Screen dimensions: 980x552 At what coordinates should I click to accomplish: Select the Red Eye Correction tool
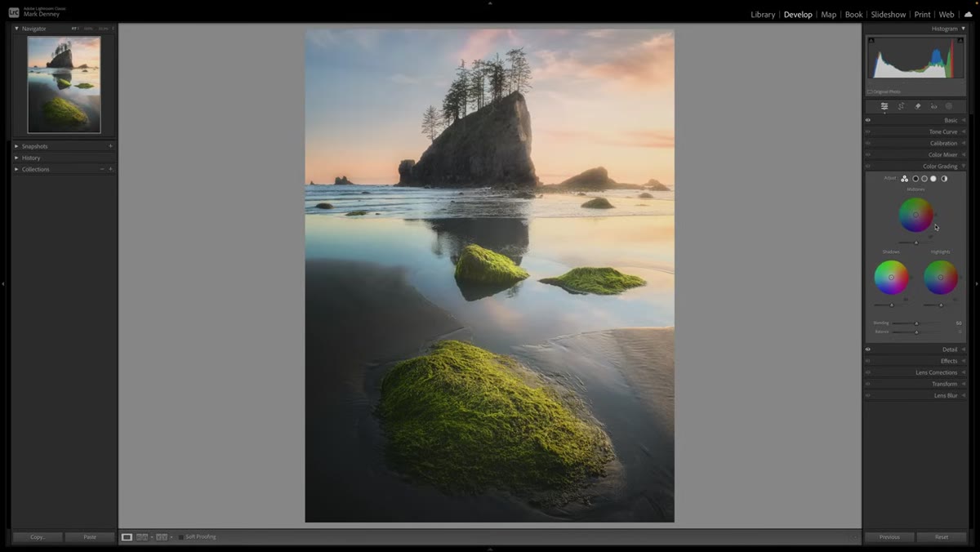tap(933, 106)
